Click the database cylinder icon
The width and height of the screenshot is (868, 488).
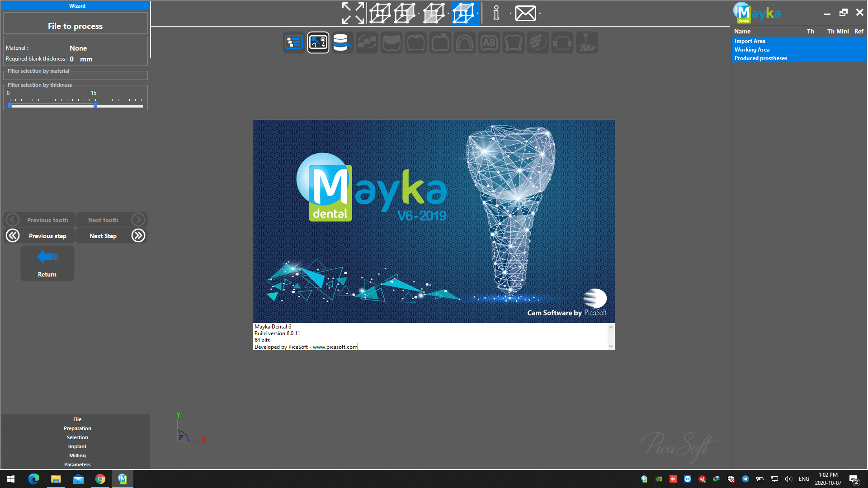point(341,42)
